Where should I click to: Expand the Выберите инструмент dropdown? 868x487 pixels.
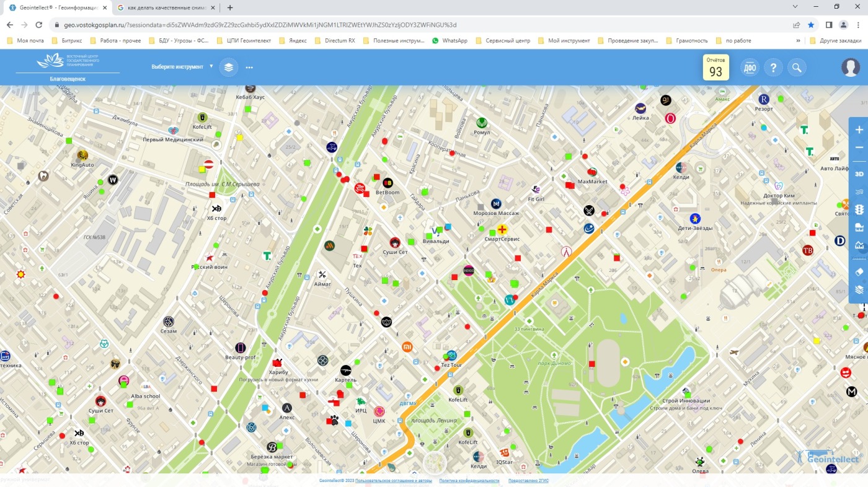[x=182, y=66]
